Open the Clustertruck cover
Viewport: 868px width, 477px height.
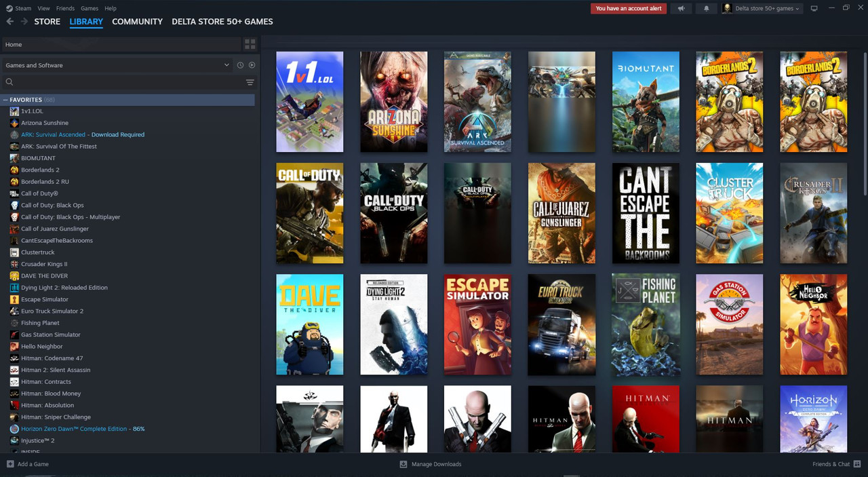tap(730, 213)
